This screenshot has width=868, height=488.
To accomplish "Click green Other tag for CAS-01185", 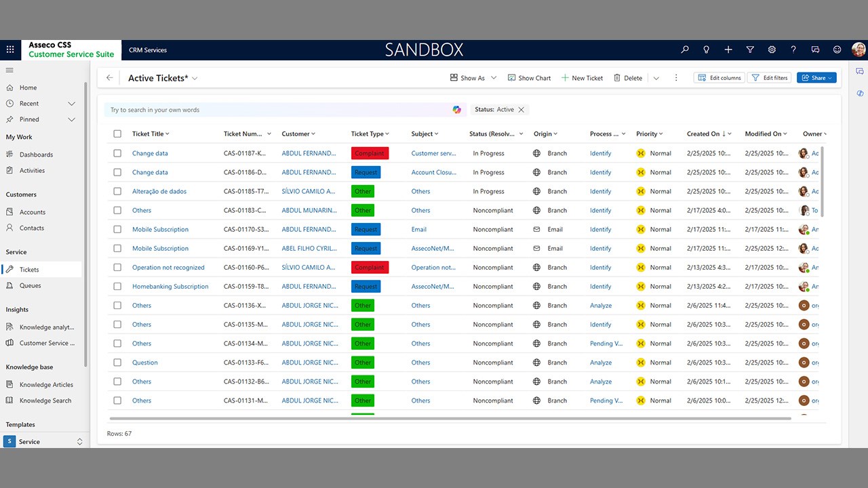I will click(x=363, y=191).
